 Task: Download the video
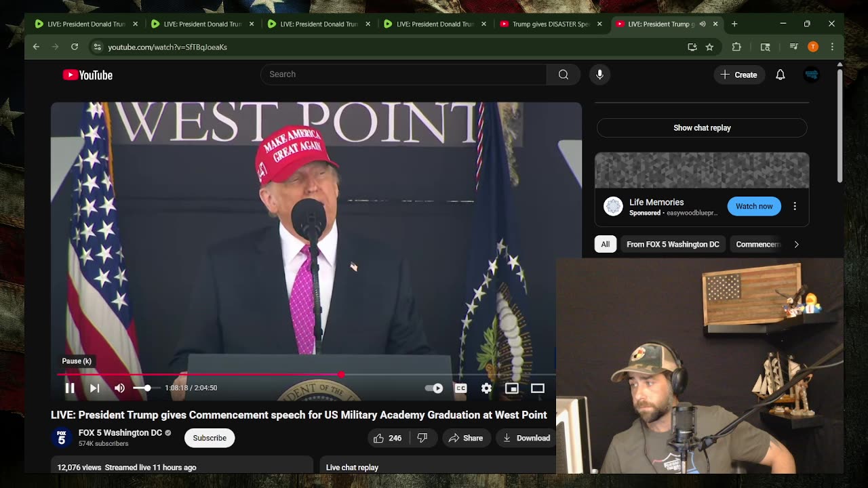coord(526,438)
